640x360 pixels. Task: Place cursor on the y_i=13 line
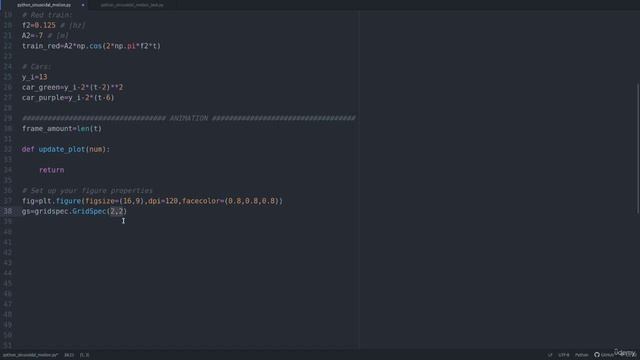(x=35, y=77)
